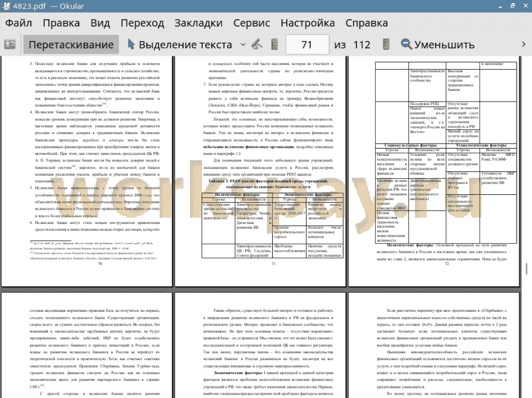
Task: Open the Вид menu
Action: 100,23
